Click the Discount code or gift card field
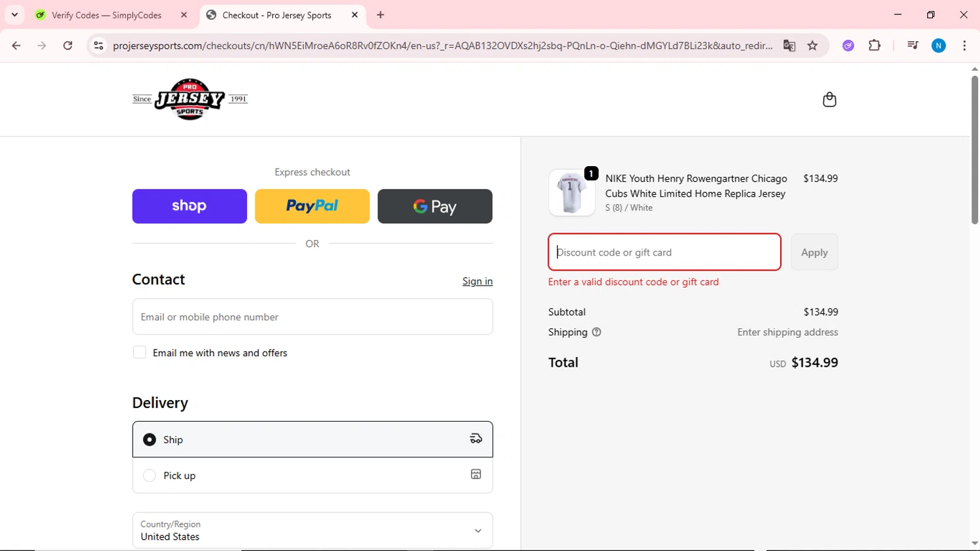Viewport: 980px width, 551px height. coord(664,252)
